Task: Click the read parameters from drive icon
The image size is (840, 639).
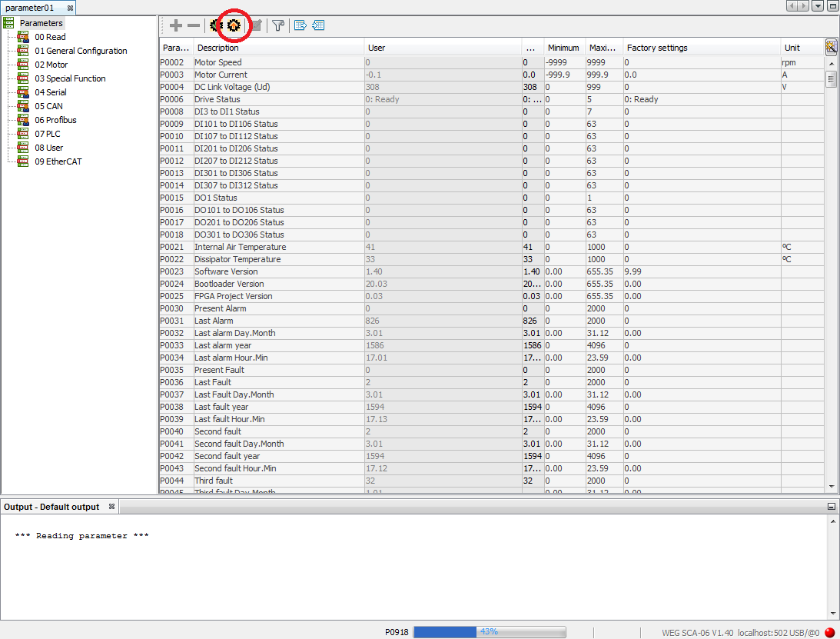Action: tap(214, 25)
